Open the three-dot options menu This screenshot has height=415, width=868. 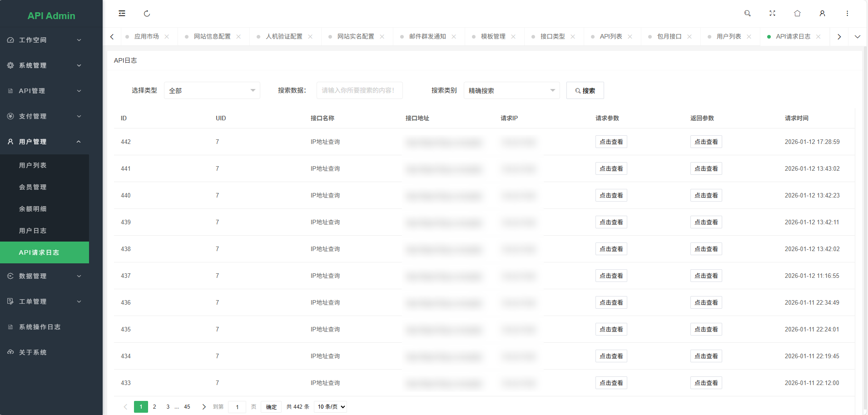point(847,13)
